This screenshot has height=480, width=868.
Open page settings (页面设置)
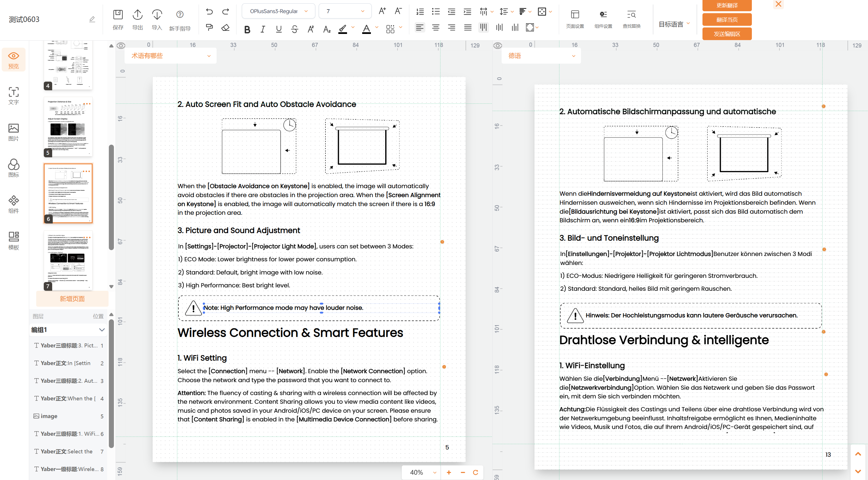pyautogui.click(x=575, y=19)
